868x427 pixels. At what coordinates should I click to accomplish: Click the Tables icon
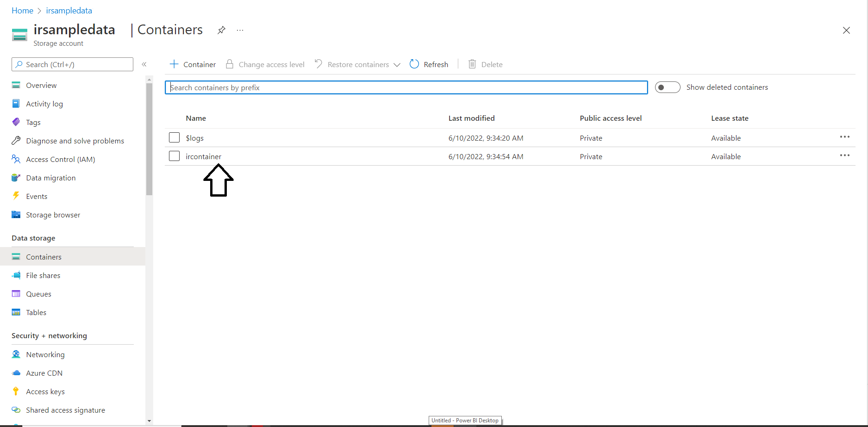(16, 312)
